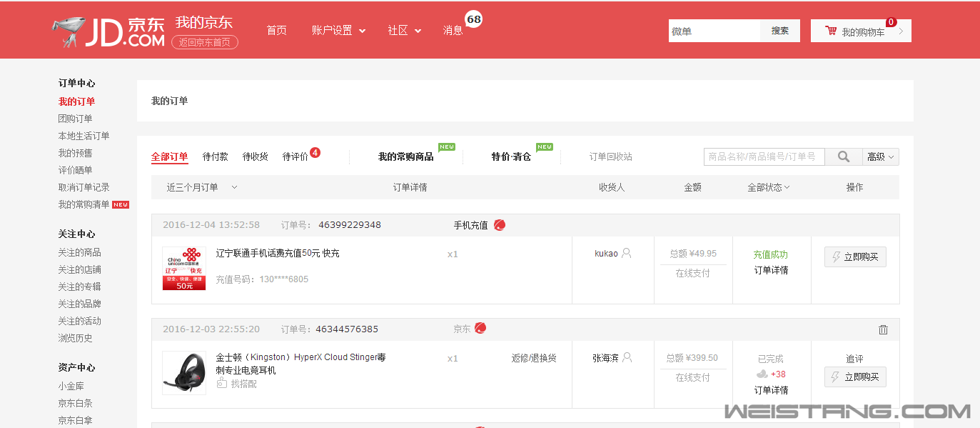Open 关注的专辑 in the sidebar
This screenshot has width=980, height=428.
[80, 287]
